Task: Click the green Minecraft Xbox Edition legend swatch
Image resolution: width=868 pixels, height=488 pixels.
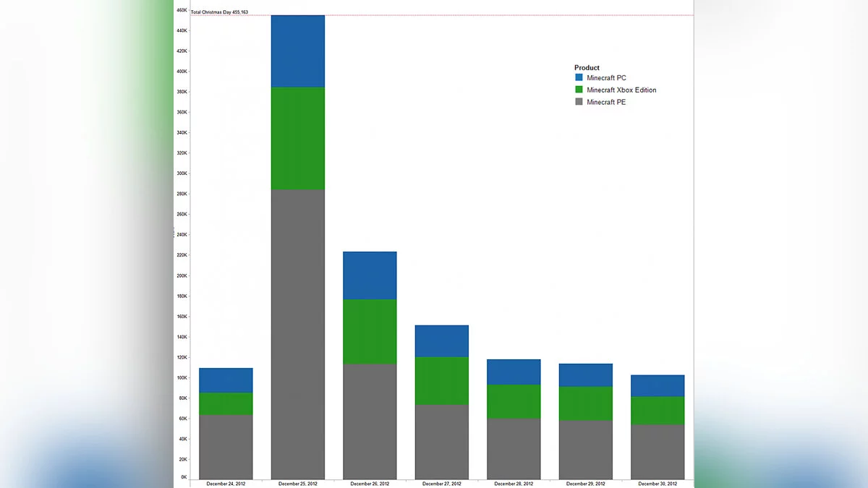Action: tap(579, 90)
